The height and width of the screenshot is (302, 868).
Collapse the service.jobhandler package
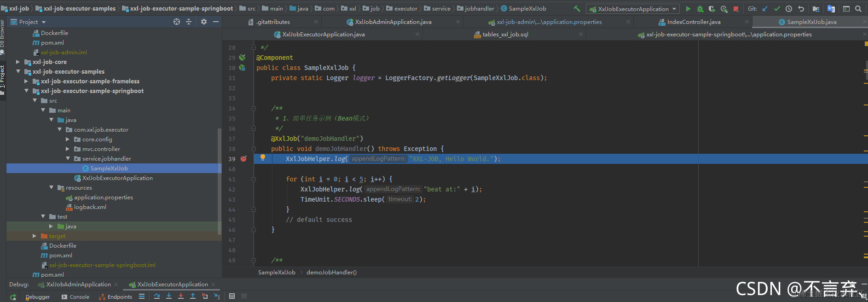(x=68, y=158)
